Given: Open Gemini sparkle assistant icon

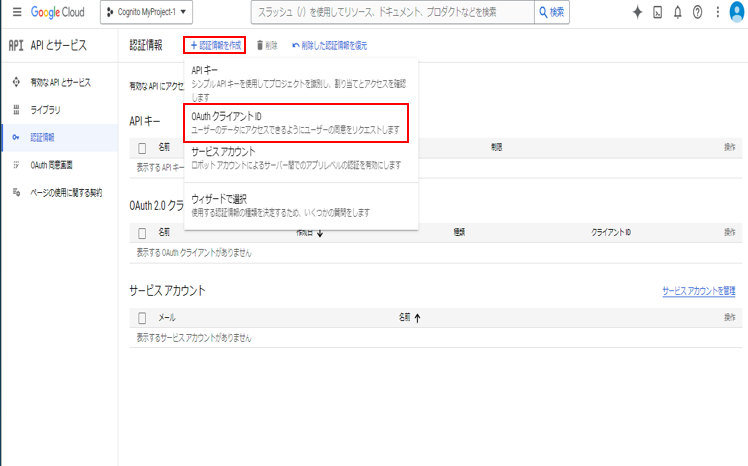Looking at the screenshot, I should point(637,12).
